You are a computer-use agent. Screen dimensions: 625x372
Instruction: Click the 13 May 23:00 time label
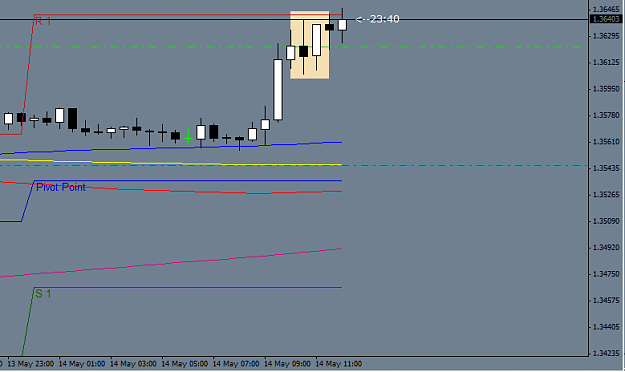(31, 364)
